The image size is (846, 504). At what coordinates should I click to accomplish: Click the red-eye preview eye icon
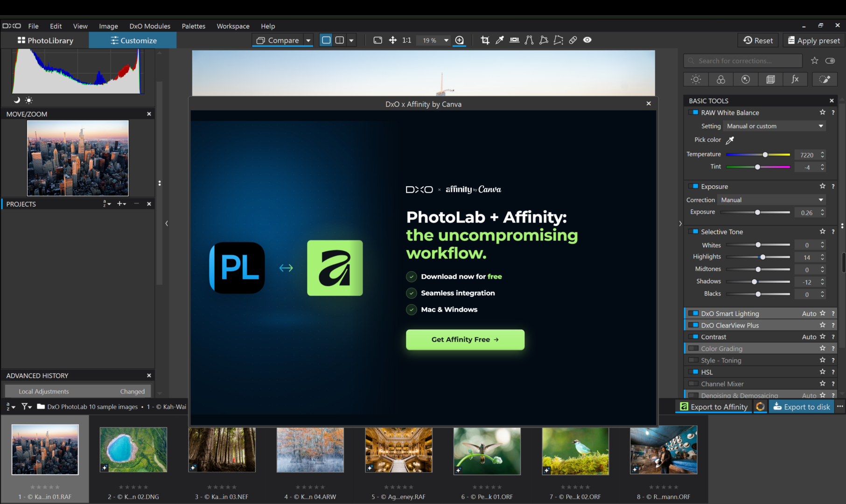(x=587, y=40)
